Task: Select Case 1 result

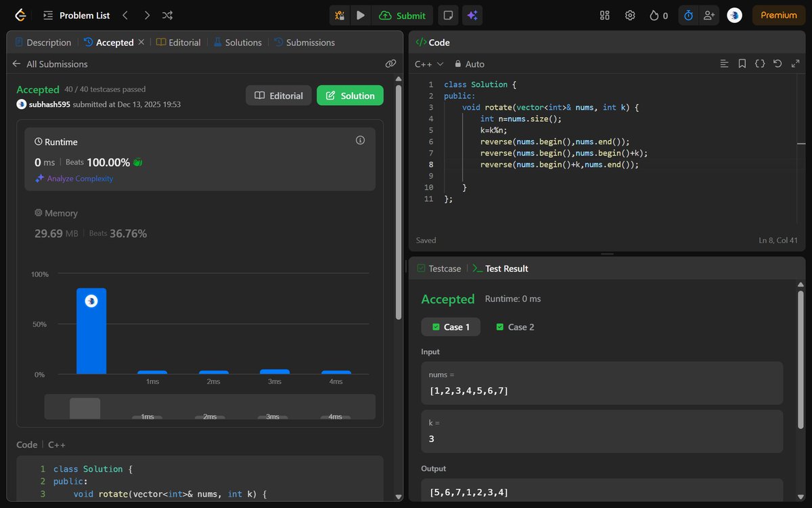Action: 451,326
